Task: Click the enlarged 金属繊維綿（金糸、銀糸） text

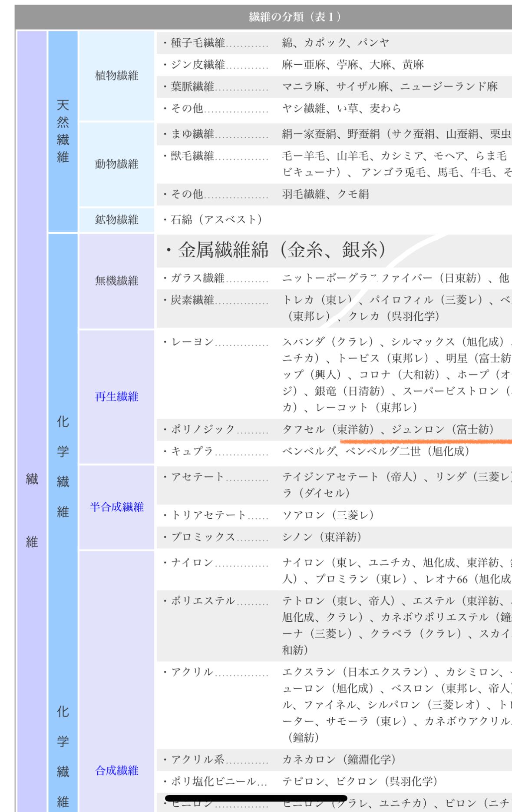Action: tap(281, 250)
